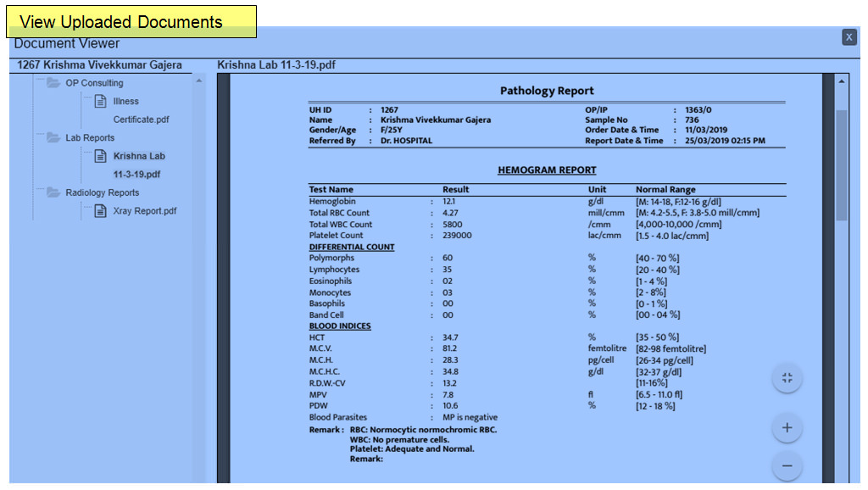The width and height of the screenshot is (868, 490).
Task: Click the PDW result 10.6
Action: point(450,406)
